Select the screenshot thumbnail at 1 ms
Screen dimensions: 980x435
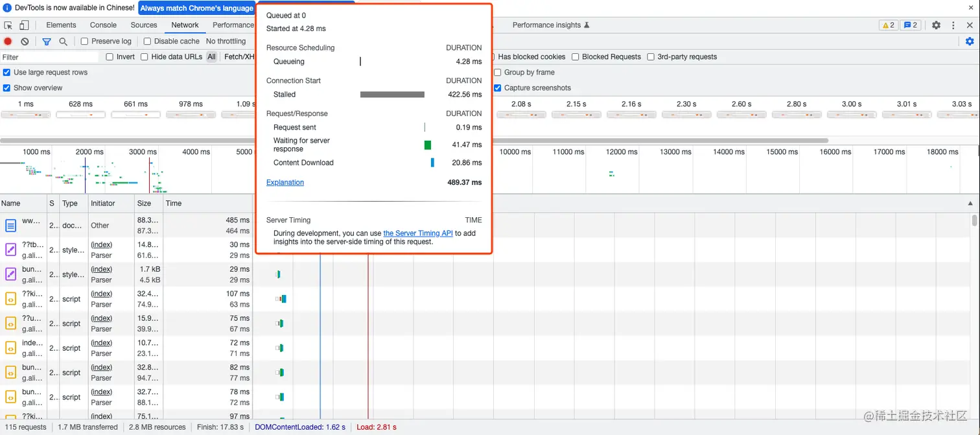tap(25, 115)
